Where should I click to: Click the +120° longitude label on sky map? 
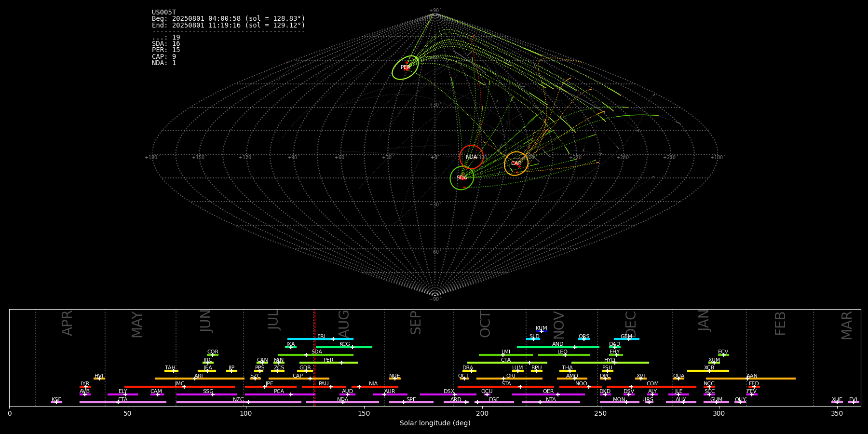pos(245,158)
